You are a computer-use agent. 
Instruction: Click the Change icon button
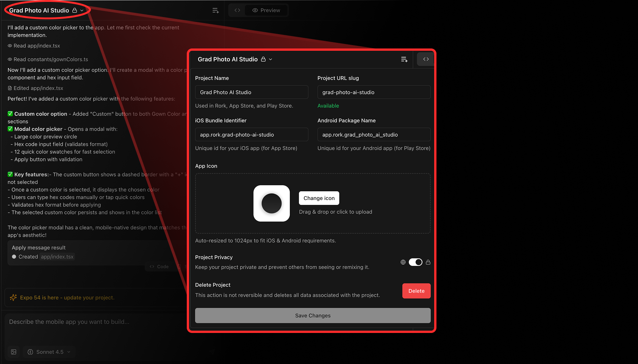tap(319, 198)
